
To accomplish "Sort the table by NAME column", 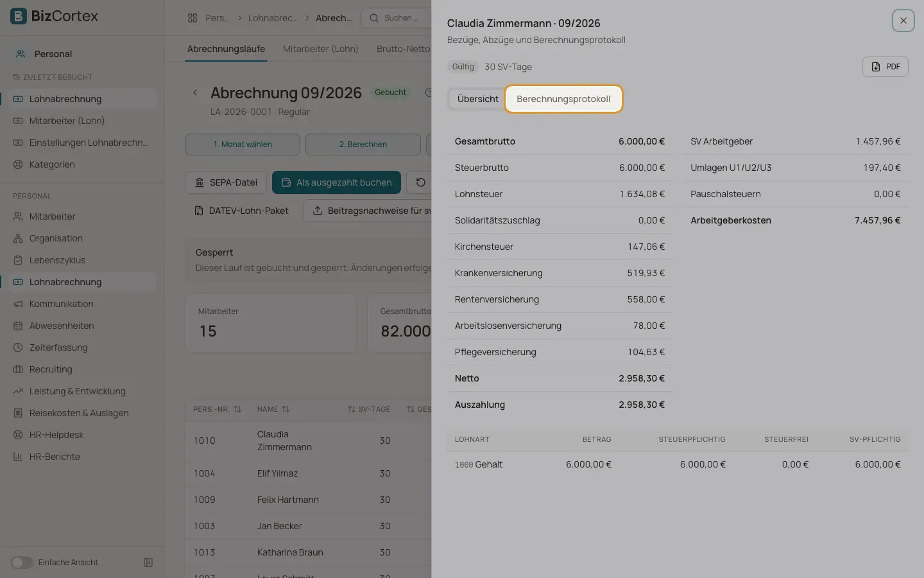I will (273, 409).
